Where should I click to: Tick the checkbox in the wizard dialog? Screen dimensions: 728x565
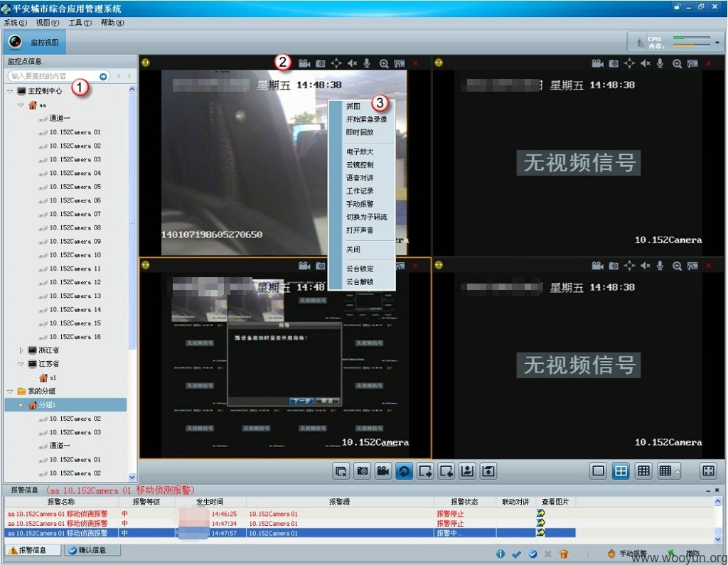[x=237, y=338]
